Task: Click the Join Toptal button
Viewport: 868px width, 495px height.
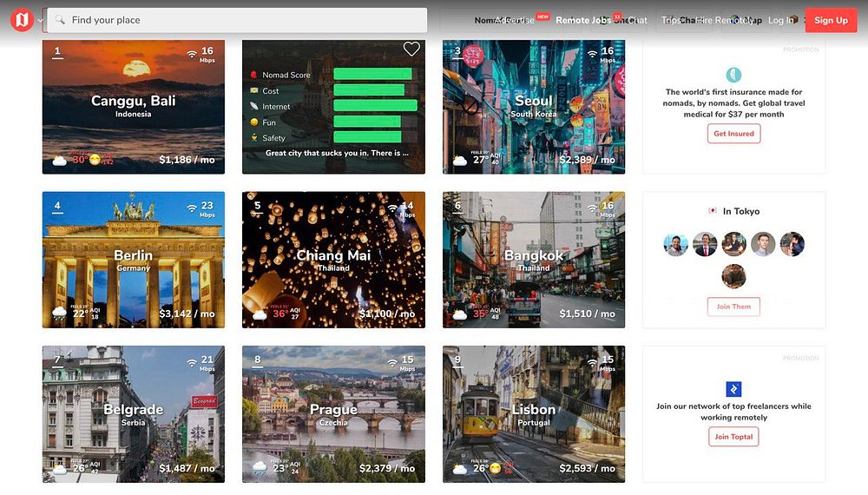Action: 733,436
